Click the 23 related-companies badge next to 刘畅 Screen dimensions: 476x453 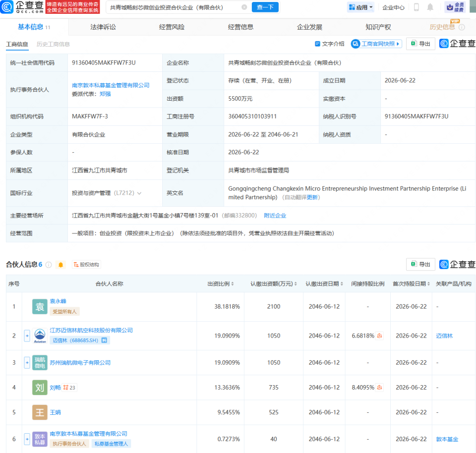(x=69, y=388)
